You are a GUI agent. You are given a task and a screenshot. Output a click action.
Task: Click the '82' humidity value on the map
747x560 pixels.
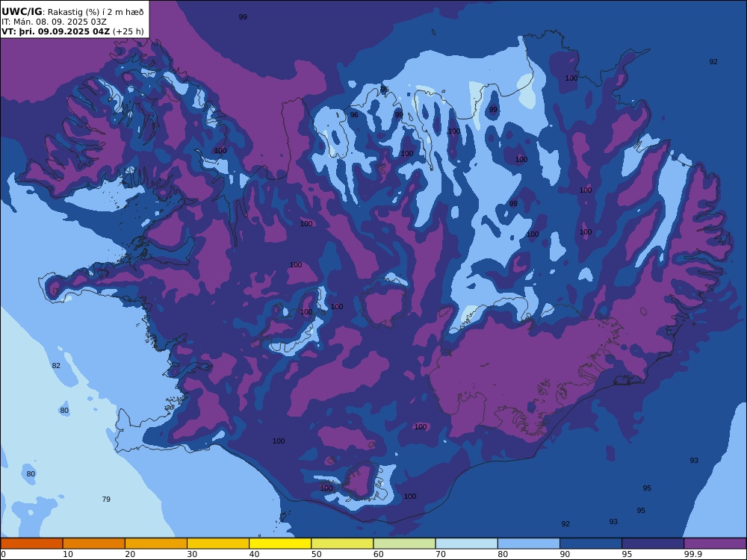pos(56,366)
